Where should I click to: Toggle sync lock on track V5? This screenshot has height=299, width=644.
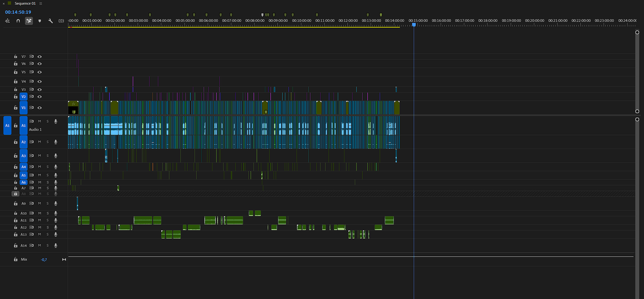click(32, 72)
